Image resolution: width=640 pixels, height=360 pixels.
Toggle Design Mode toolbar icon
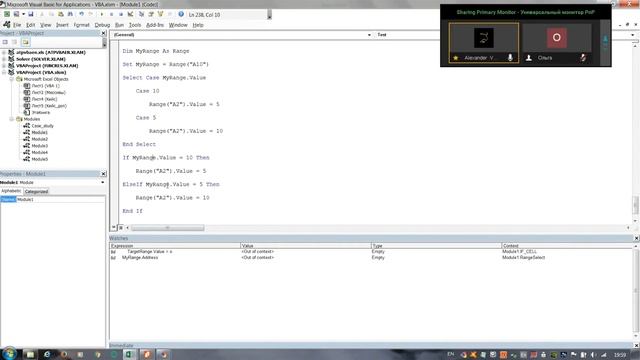(x=131, y=14)
